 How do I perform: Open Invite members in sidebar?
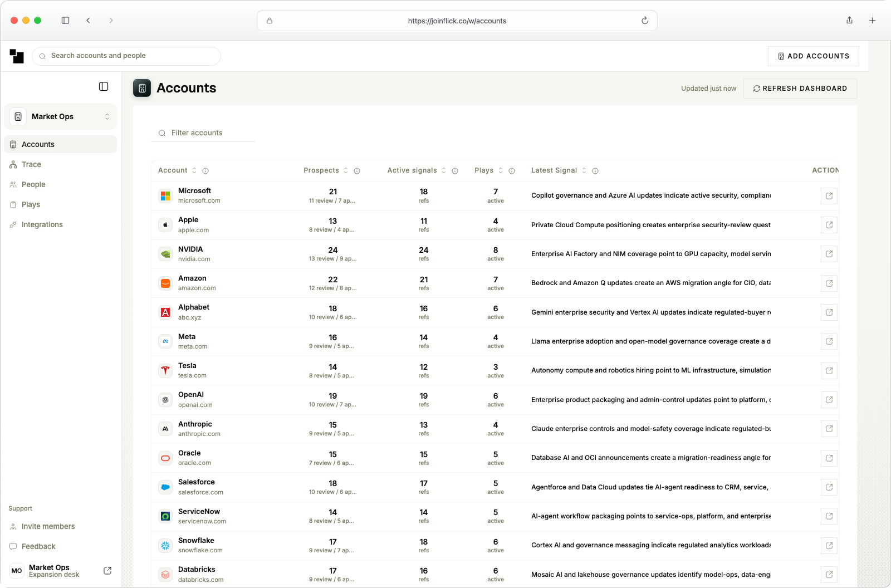(61, 526)
